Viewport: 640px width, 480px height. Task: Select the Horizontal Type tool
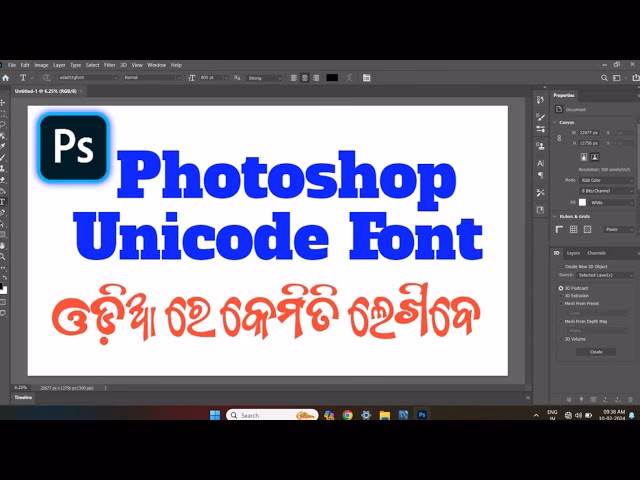[2, 202]
